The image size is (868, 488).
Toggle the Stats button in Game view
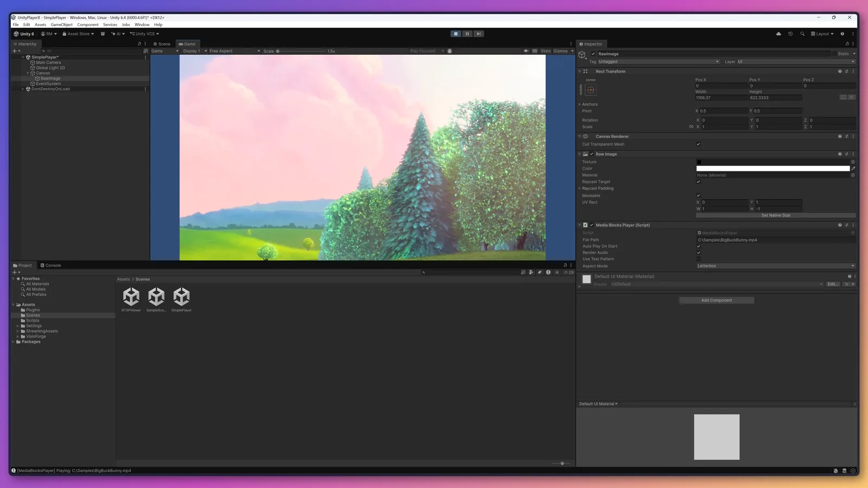[x=546, y=51]
